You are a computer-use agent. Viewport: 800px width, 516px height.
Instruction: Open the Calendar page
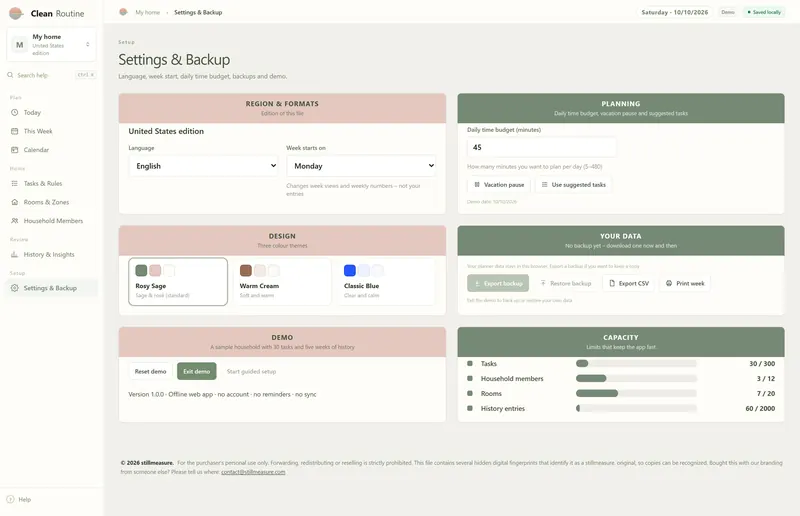click(x=51, y=150)
